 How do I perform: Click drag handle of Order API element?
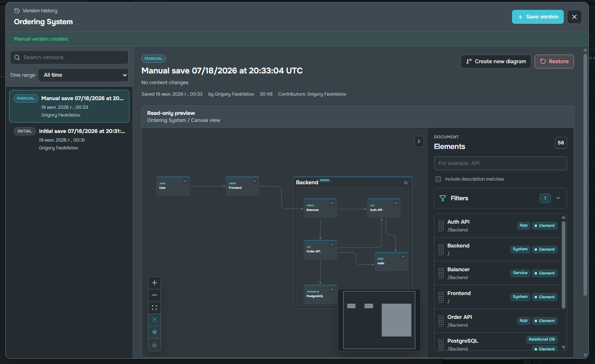tap(441, 321)
